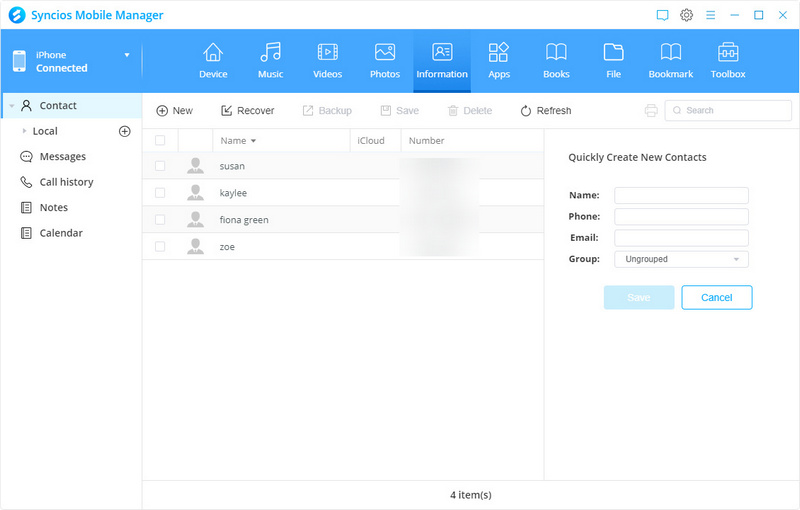Click the new contact Name field
Image resolution: width=800 pixels, height=510 pixels.
tap(681, 195)
